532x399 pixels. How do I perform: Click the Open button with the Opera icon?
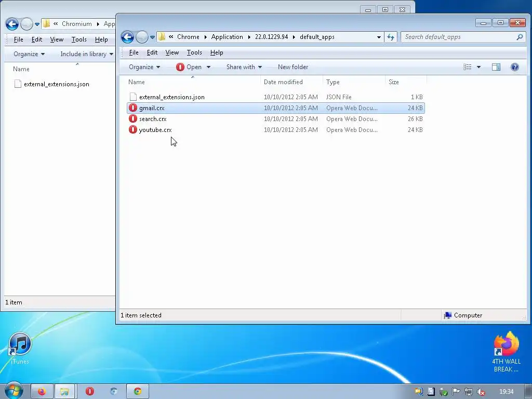189,67
